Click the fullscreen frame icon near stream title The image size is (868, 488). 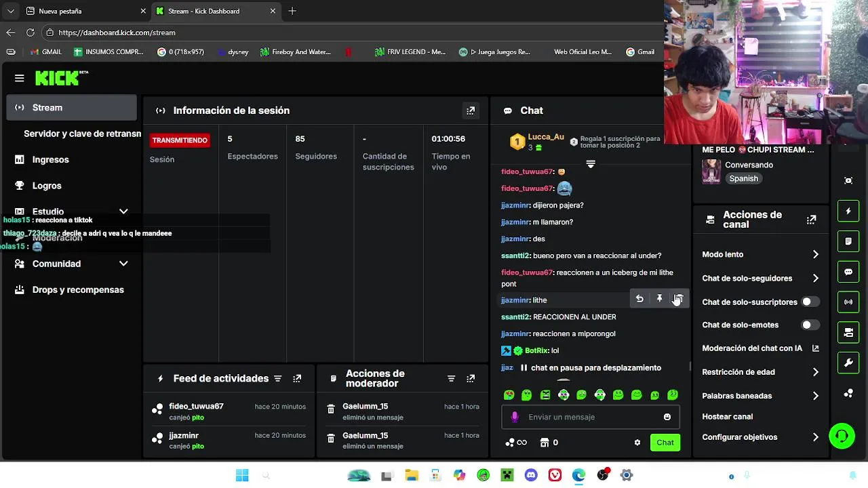pyautogui.click(x=848, y=180)
